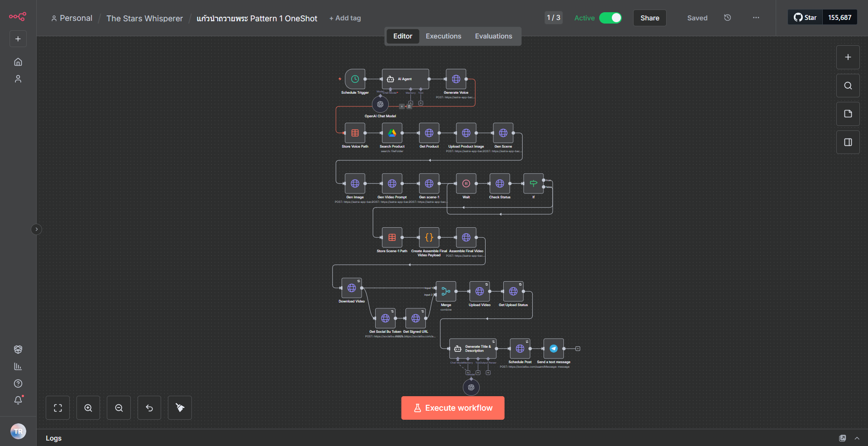Open the Send a text message Telegram node
868x446 pixels.
[553, 349]
